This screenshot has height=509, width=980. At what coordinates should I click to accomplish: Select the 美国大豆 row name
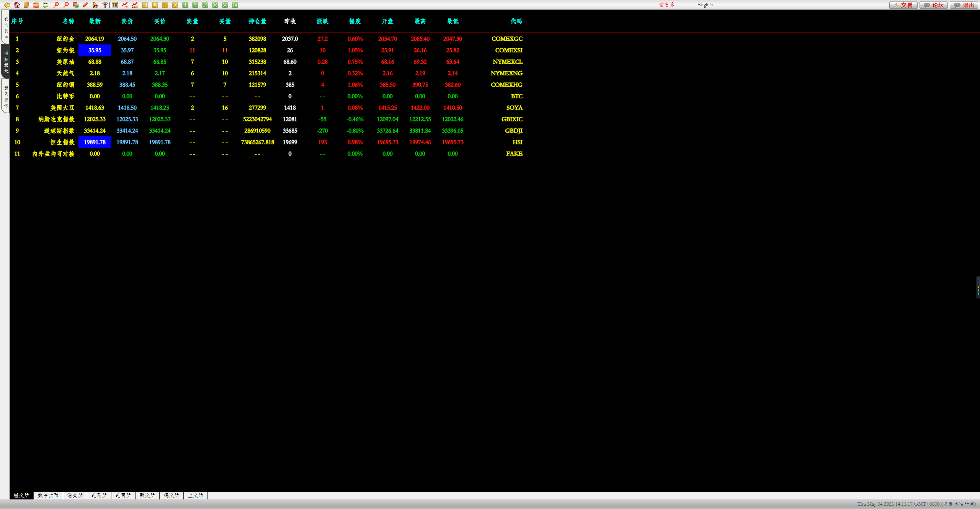click(x=62, y=108)
